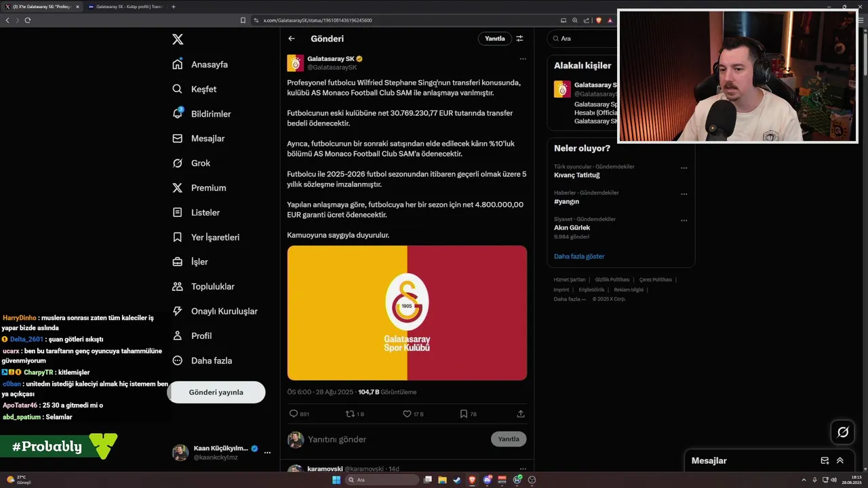Open reply filter settings icon
The image size is (868, 488).
tap(520, 39)
